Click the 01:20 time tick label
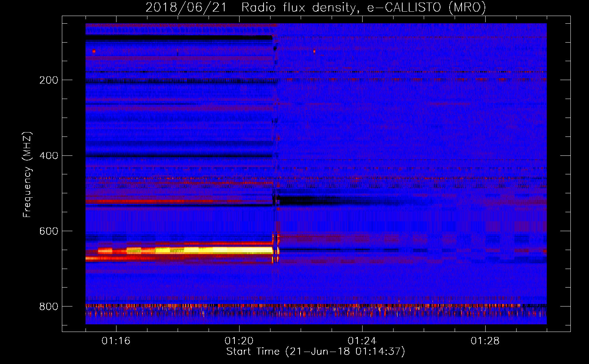The height and width of the screenshot is (364, 589). [239, 341]
